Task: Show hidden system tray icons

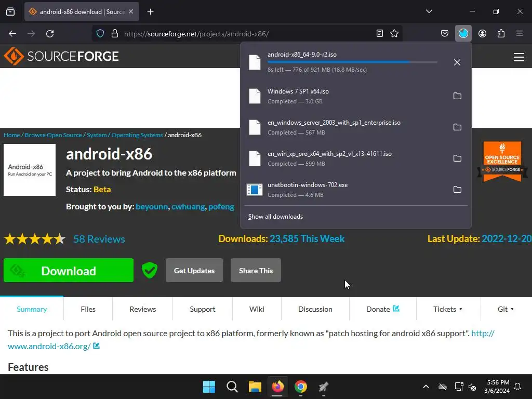Action: pyautogui.click(x=426, y=387)
